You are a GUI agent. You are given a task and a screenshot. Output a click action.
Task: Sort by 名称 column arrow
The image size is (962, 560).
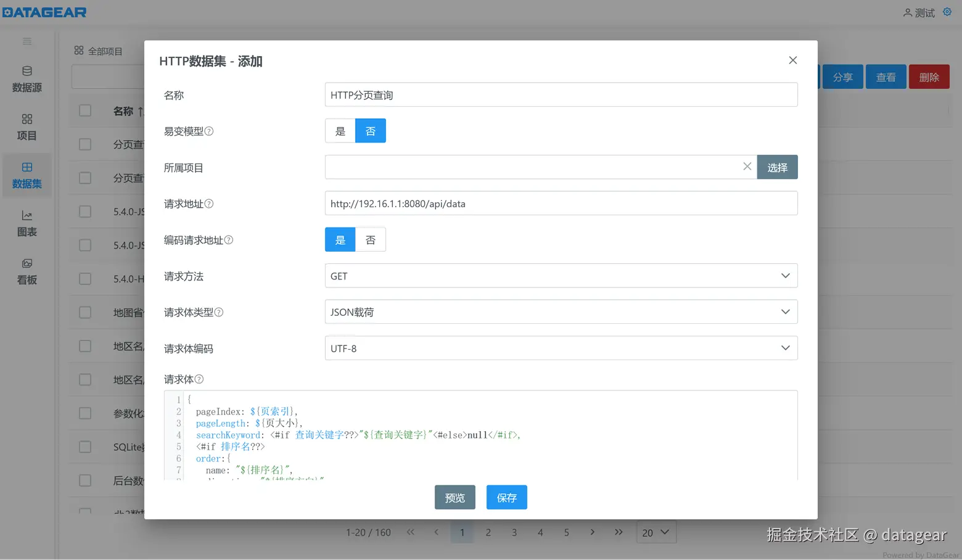pyautogui.click(x=141, y=112)
